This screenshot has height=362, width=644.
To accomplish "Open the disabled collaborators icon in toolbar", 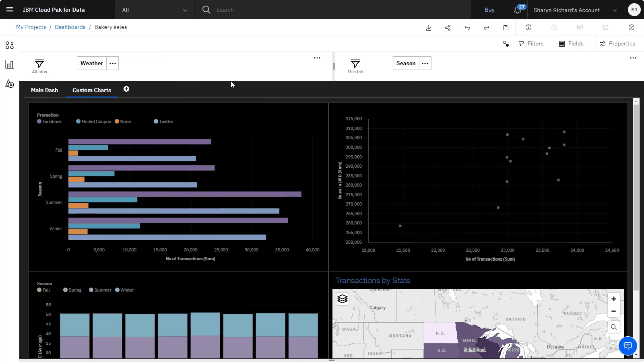I will click(x=606, y=27).
